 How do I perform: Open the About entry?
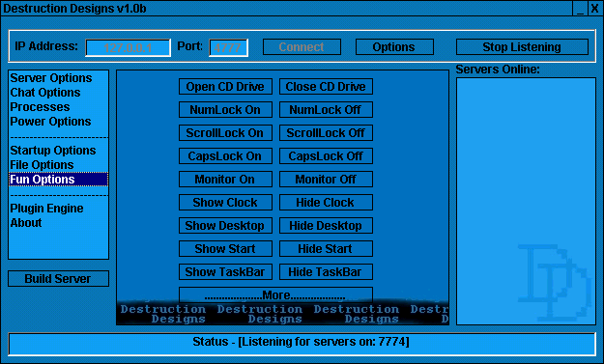[58, 223]
